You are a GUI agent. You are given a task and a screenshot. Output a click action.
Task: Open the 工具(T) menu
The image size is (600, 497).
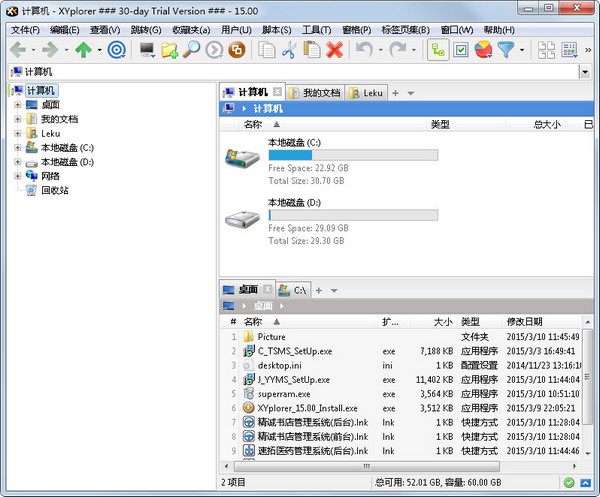pyautogui.click(x=316, y=30)
